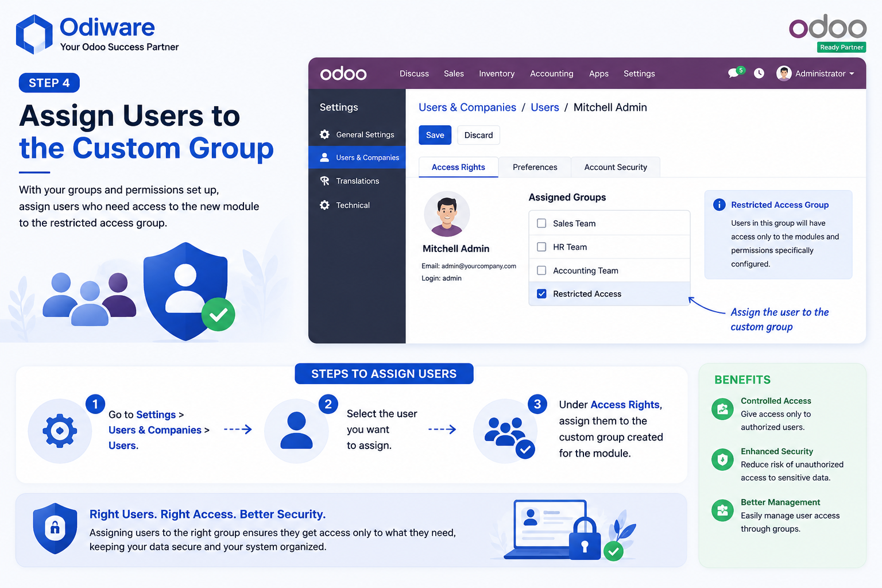Click the notification badge showing 5
The image size is (882, 588).
(741, 70)
